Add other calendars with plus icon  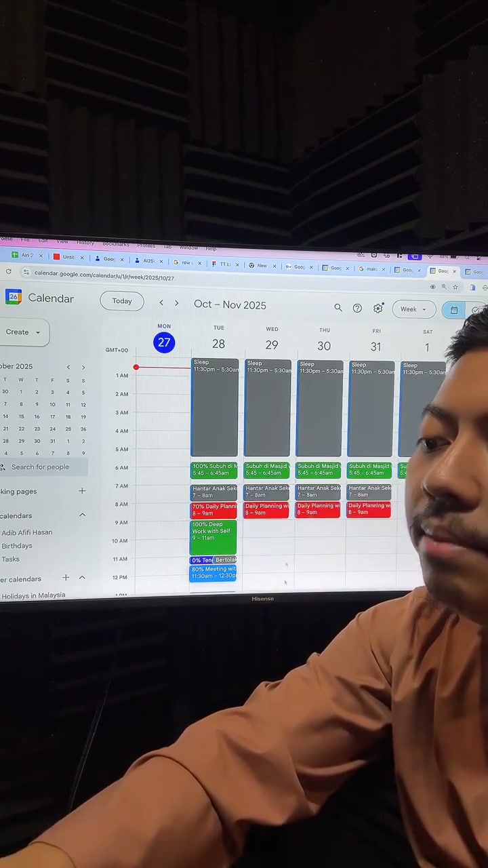[x=66, y=578]
